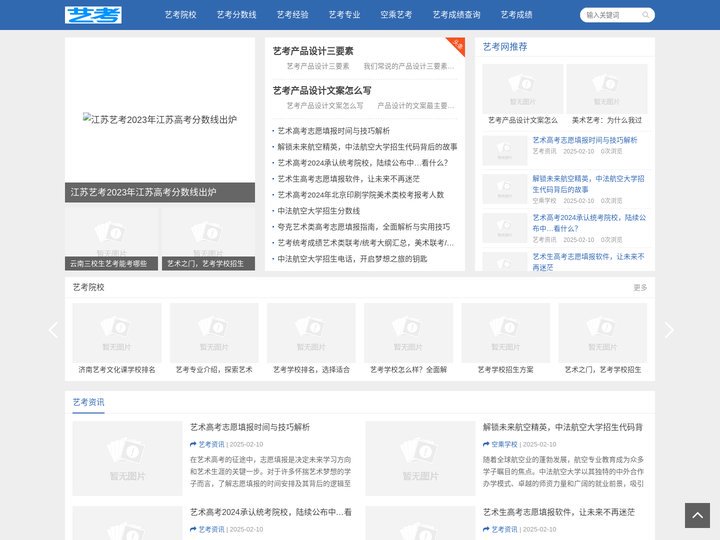Viewport: 720px width, 540px height.
Task: Open list item 解锁未来航空精英 中法航空大学招生代码
Action: (367, 147)
